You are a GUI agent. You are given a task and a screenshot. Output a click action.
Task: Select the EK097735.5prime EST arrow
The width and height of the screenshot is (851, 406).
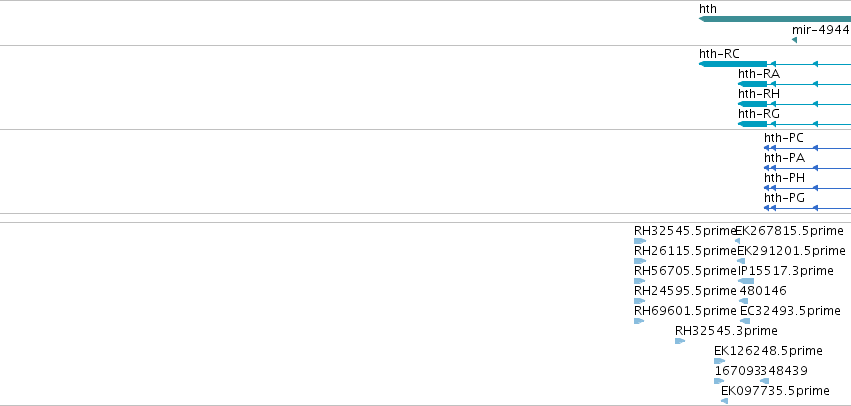click(x=725, y=401)
